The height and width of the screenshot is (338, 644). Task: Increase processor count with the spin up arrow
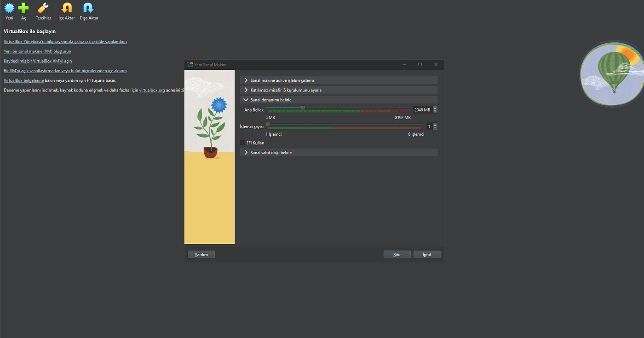pyautogui.click(x=435, y=125)
